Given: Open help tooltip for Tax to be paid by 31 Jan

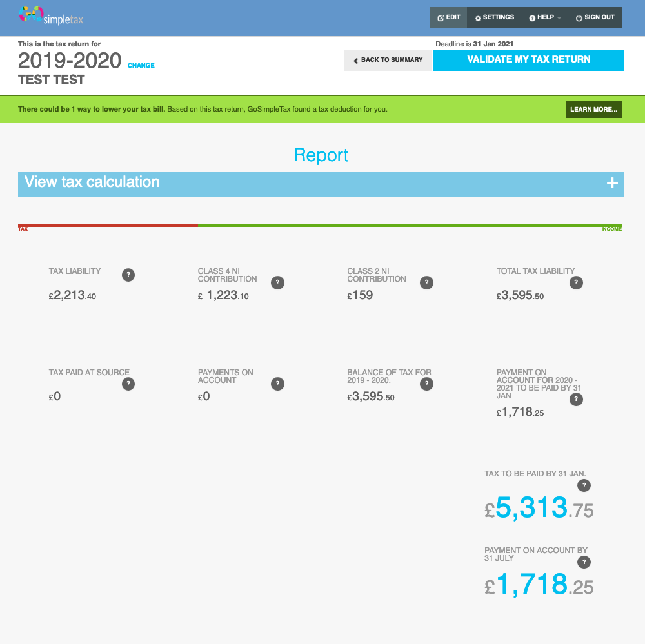Looking at the screenshot, I should tap(584, 485).
